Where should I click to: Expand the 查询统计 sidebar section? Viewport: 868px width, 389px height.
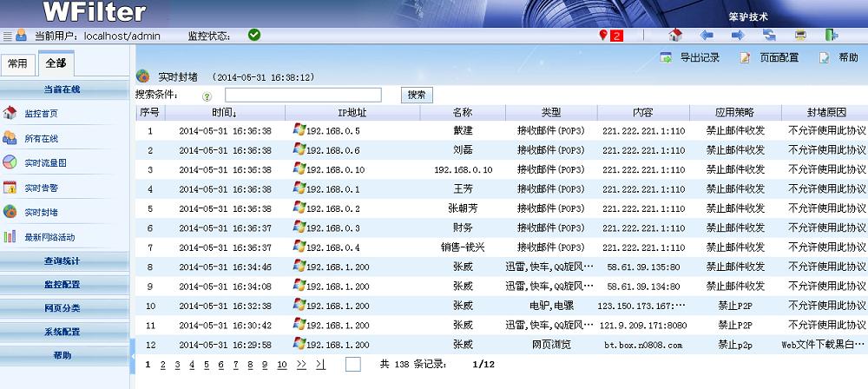(62, 260)
